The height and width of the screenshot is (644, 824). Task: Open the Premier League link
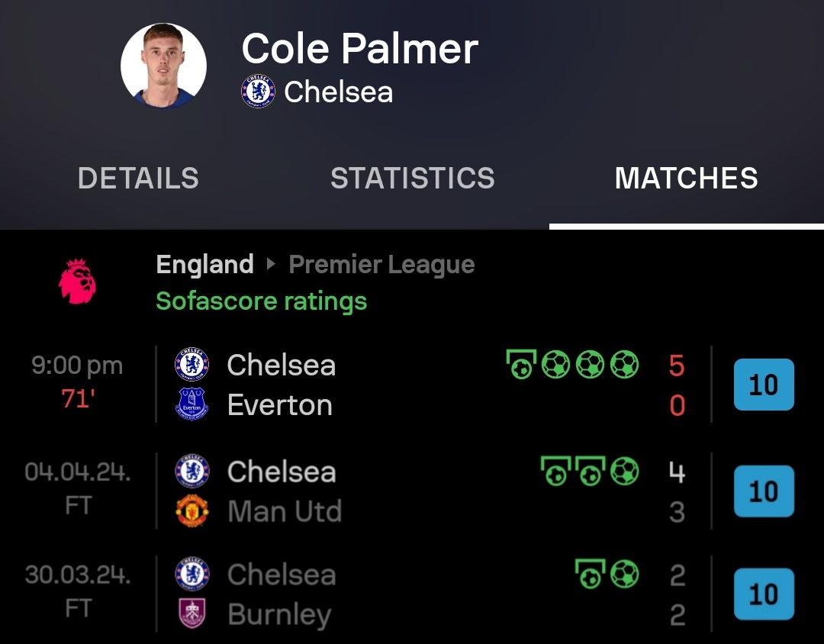381,265
